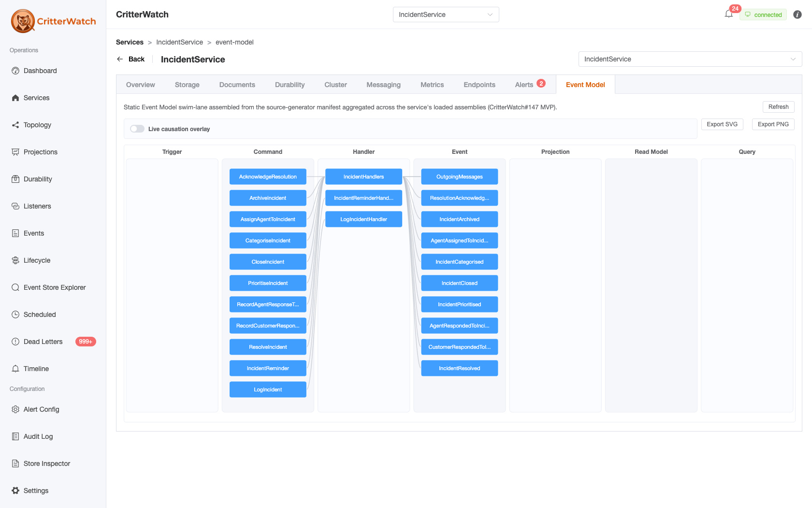Switch to the Storage tab
Viewport: 812px width, 508px height.
pos(187,85)
